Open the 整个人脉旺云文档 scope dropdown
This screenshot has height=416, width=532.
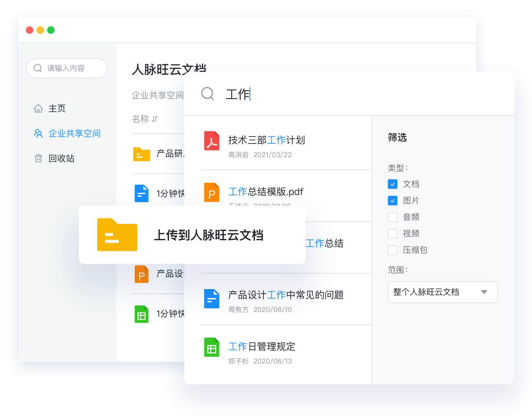(x=443, y=292)
